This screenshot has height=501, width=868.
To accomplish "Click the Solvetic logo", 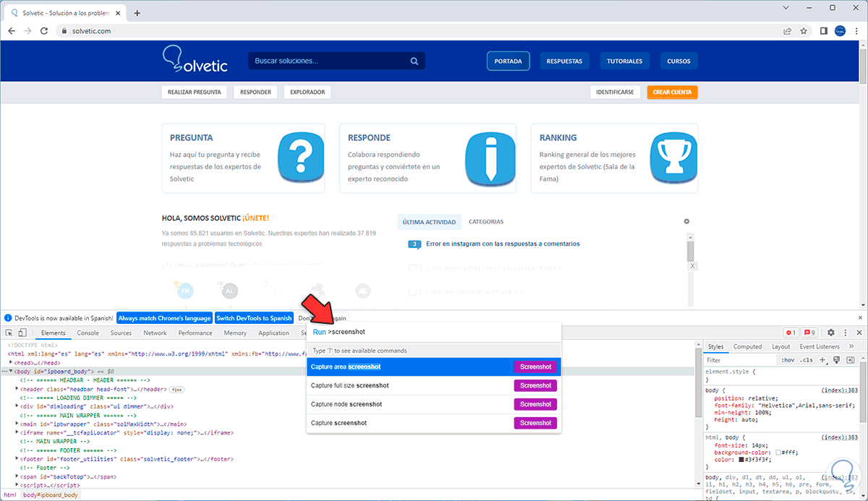I will coord(195,59).
